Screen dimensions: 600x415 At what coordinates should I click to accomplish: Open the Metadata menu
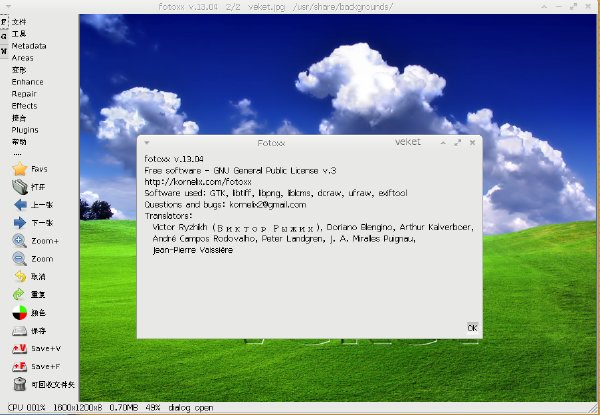tap(29, 46)
